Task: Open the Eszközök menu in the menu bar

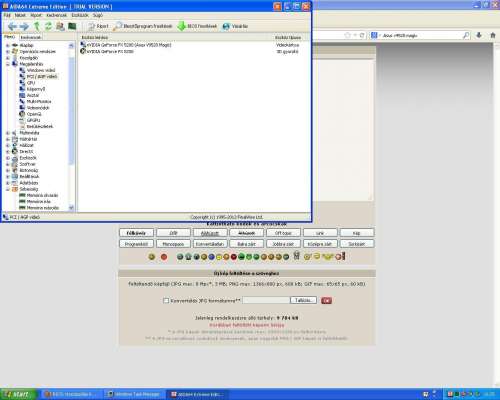Action: pyautogui.click(x=80, y=15)
